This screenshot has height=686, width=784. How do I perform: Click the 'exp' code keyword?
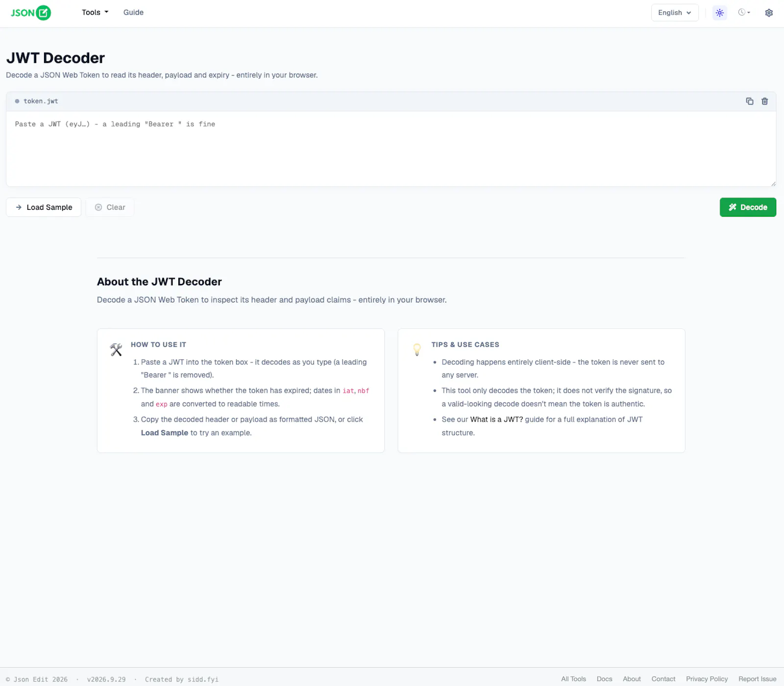click(x=162, y=405)
